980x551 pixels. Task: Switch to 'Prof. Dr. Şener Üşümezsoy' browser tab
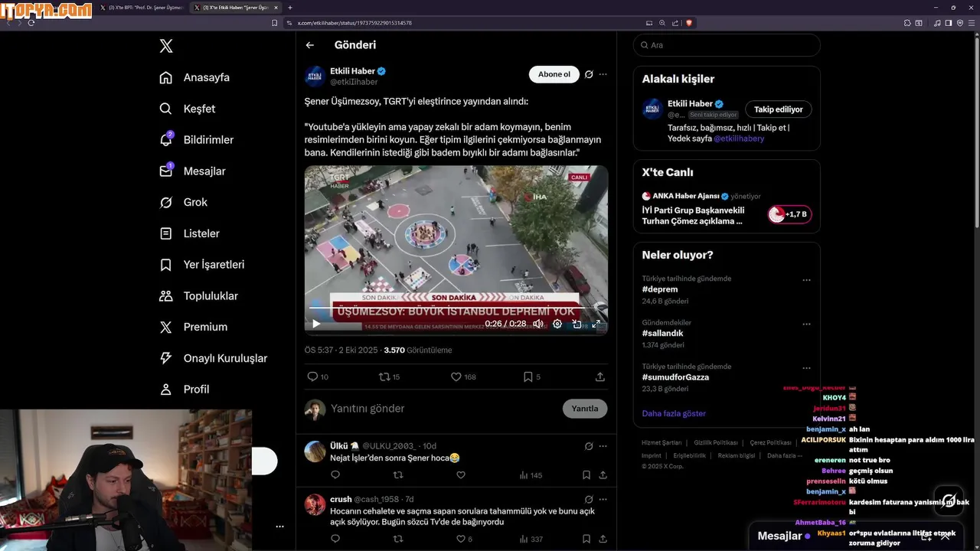(142, 7)
